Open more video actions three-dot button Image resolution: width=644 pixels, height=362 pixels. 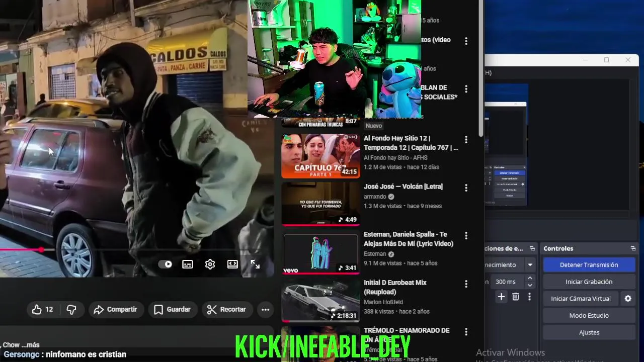(x=265, y=310)
